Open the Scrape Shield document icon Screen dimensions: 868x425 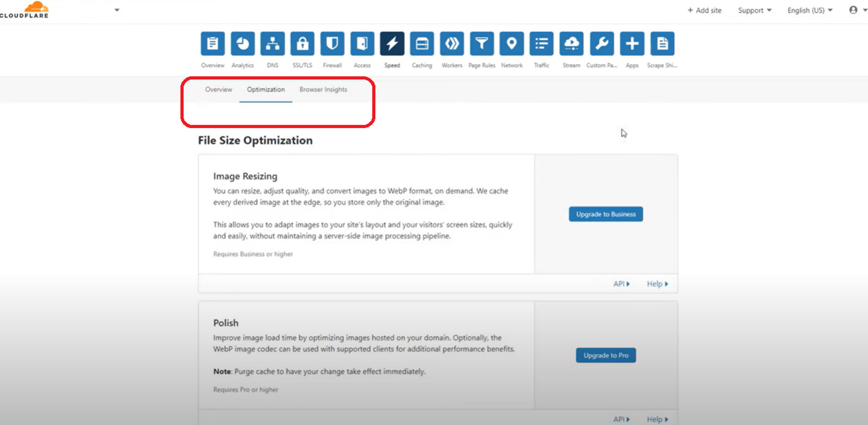pos(662,44)
